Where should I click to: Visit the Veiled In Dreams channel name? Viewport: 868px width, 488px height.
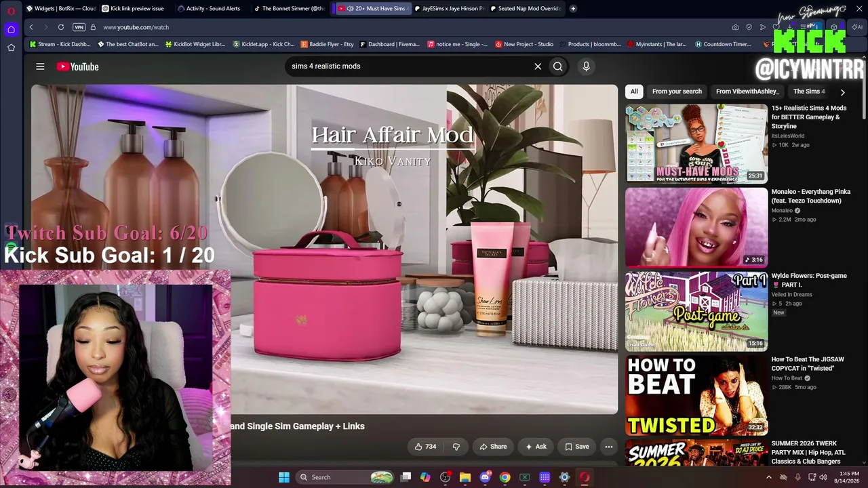click(x=791, y=294)
